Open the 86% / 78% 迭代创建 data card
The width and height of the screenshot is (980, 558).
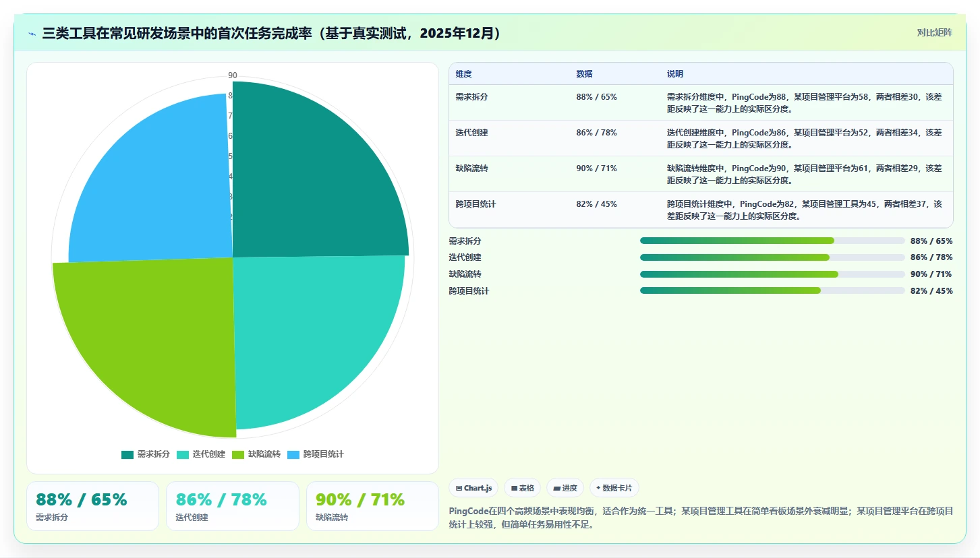pos(233,506)
